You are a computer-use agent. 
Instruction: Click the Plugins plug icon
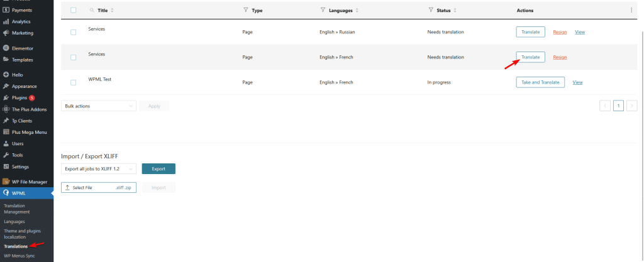(6, 98)
